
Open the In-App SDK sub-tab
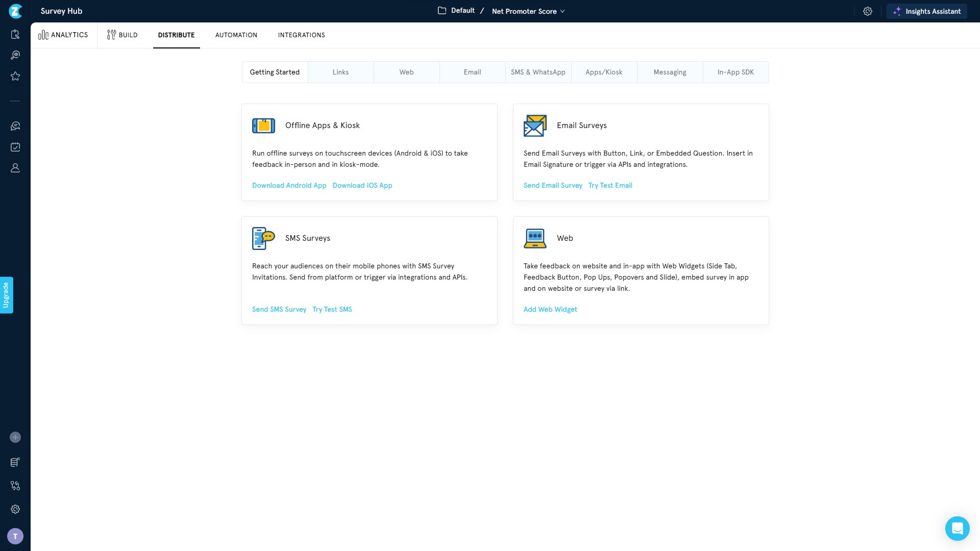pos(736,72)
